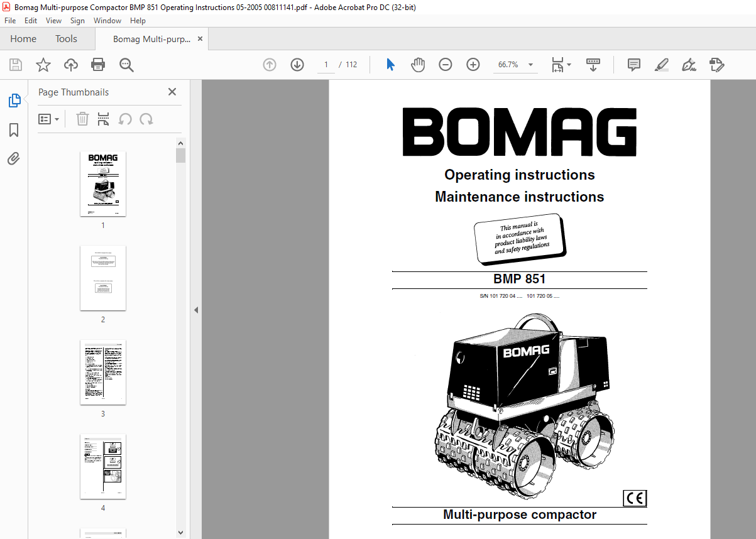
Task: Open the Window menu
Action: [x=107, y=21]
